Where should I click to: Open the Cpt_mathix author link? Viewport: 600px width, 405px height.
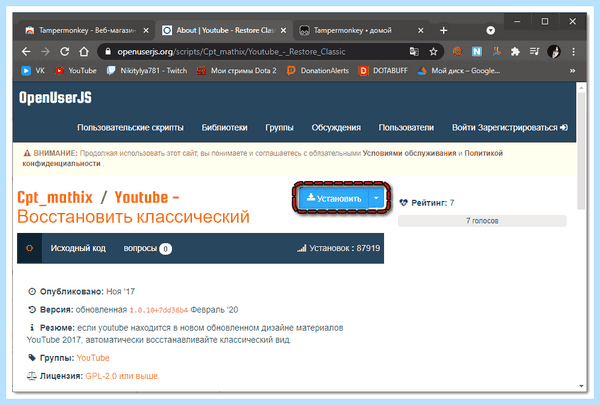coord(55,198)
